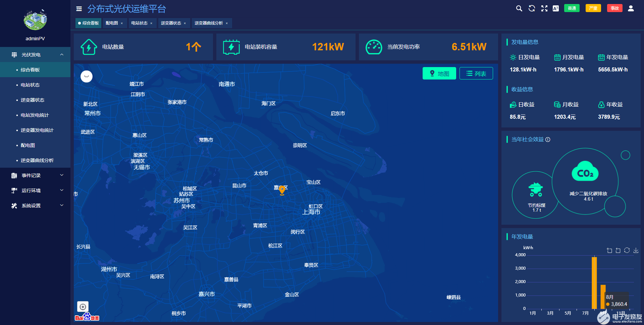644x325 pixels.
Task: Click chart restore refresh icon
Action: pyautogui.click(x=627, y=251)
